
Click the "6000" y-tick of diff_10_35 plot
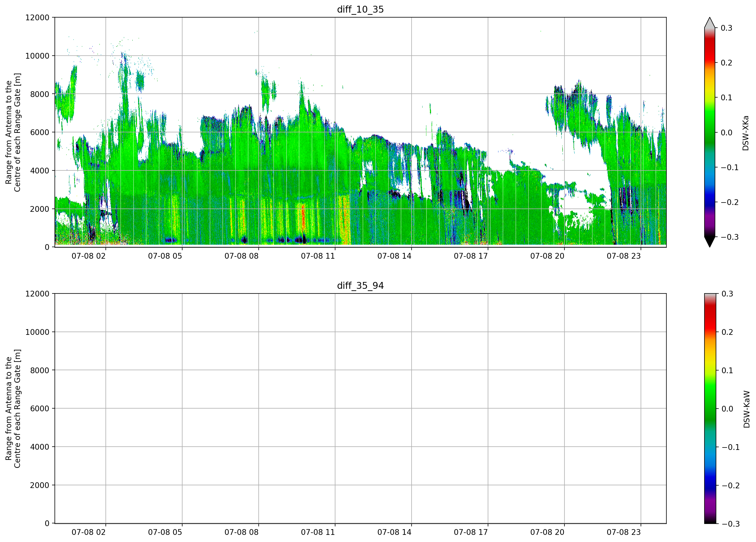pos(40,132)
